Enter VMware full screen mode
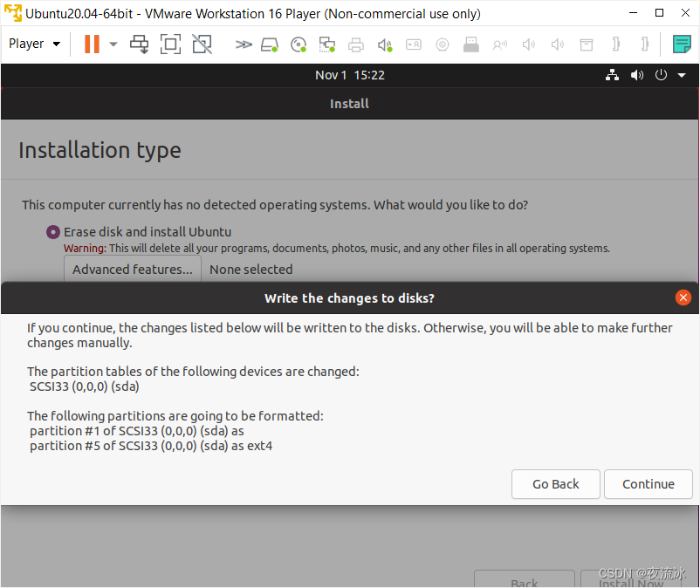 (x=170, y=44)
